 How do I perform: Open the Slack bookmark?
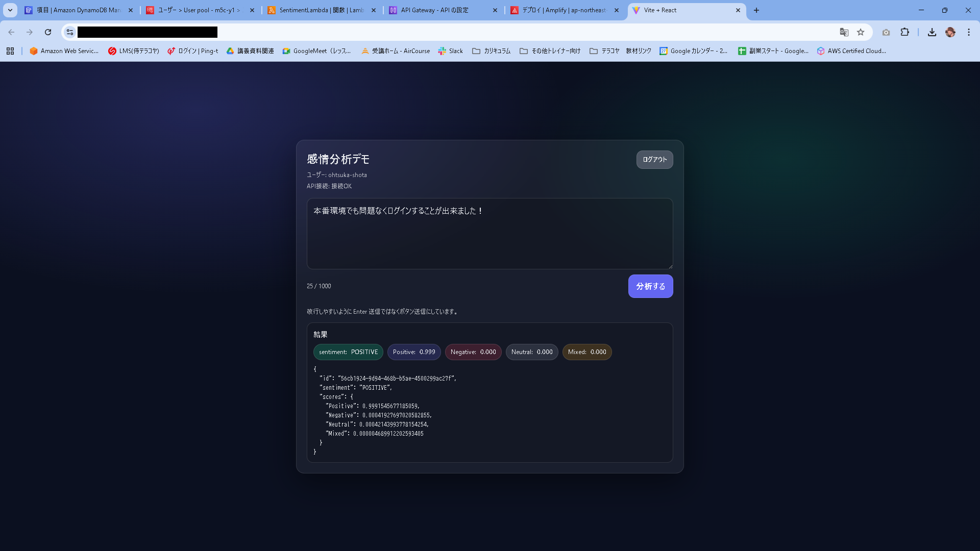tap(450, 51)
